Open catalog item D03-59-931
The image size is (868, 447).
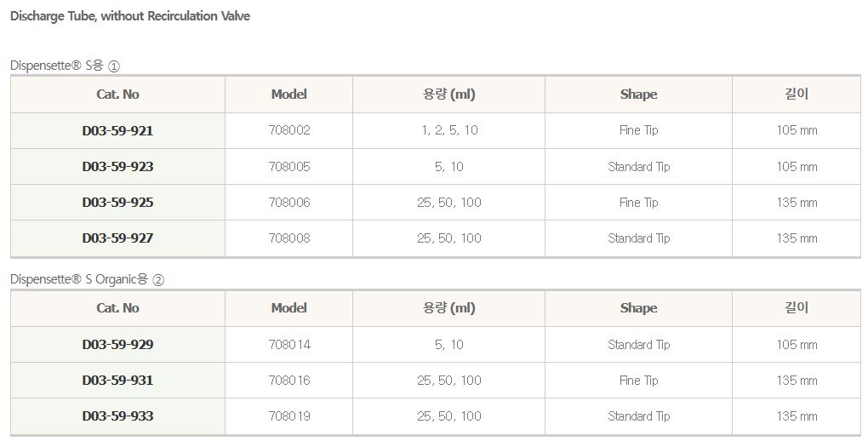click(117, 381)
